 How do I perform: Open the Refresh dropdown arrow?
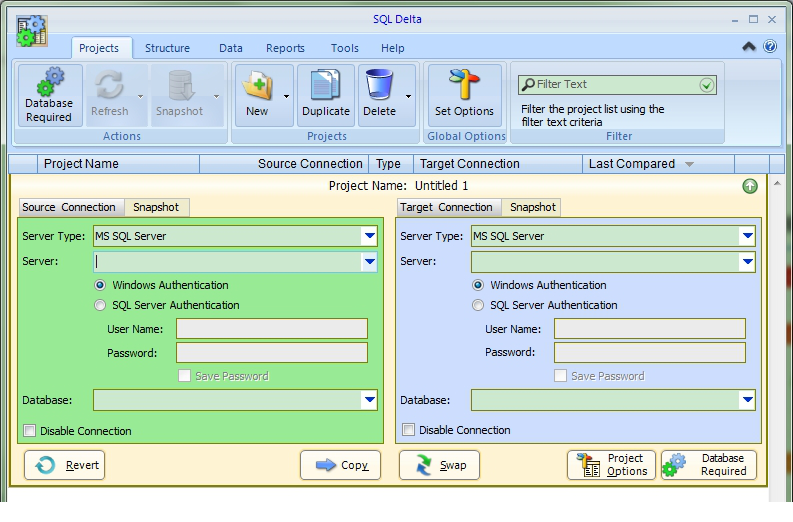[141, 96]
